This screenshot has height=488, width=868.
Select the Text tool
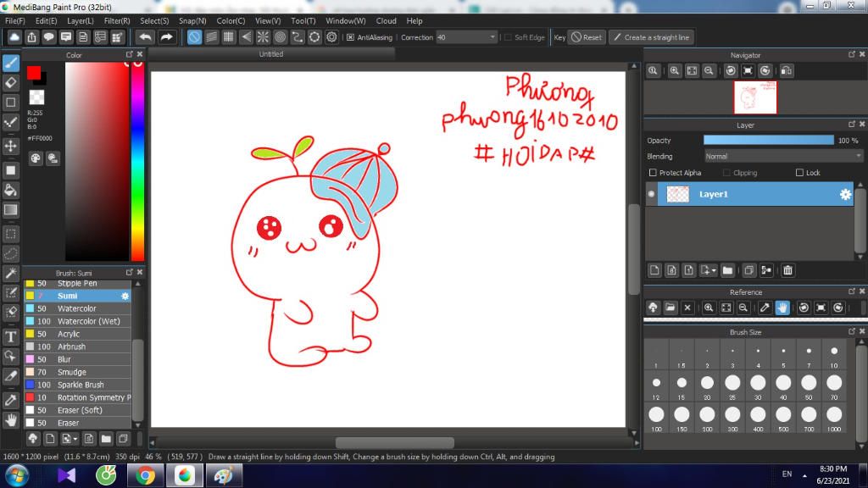point(10,336)
